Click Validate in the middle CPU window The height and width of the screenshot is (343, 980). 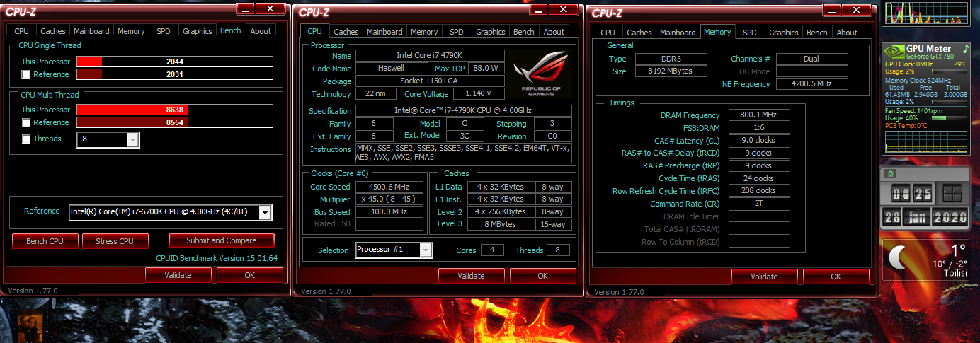(x=472, y=276)
